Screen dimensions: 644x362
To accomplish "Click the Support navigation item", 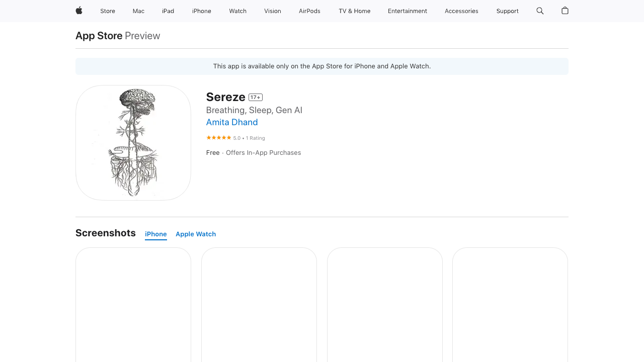I will click(507, 11).
